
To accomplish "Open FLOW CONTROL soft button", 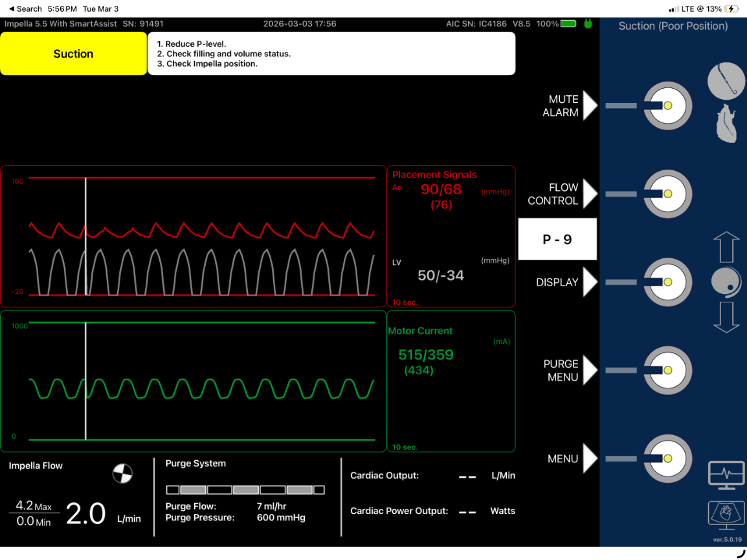I will (x=563, y=194).
